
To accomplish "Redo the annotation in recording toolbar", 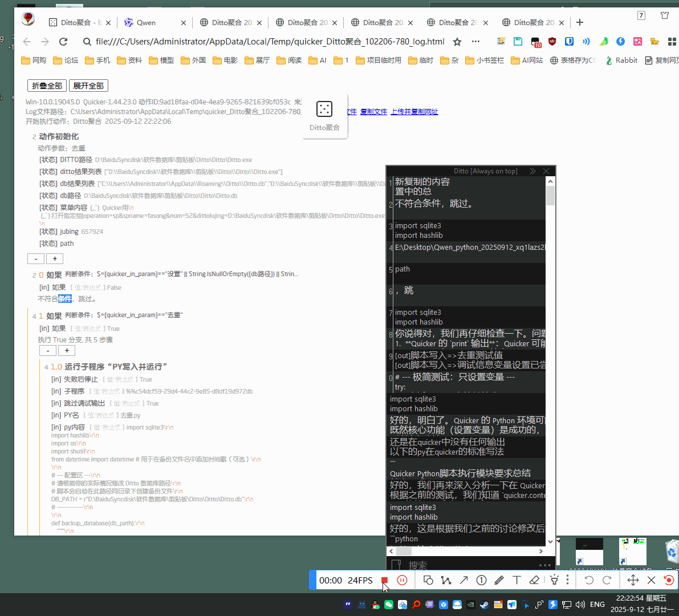I will 607,581.
